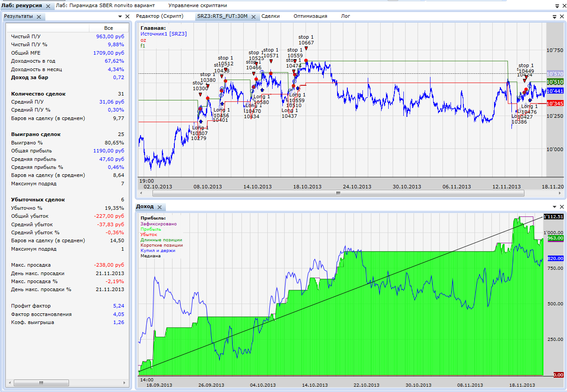Click the chart horizontal scrollbar thumb

tap(338, 193)
